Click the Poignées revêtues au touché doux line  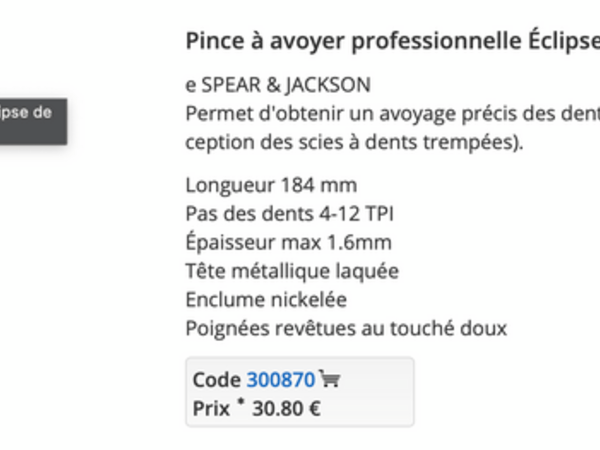(346, 328)
